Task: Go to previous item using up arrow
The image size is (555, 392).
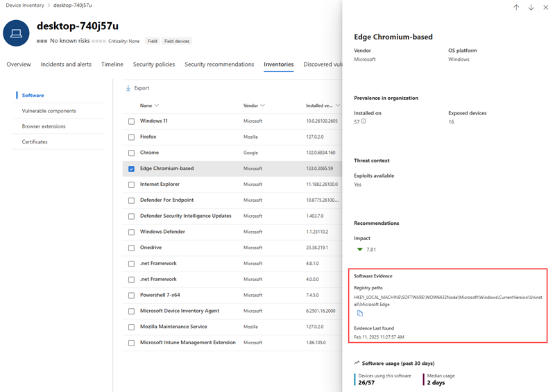Action: pos(516,8)
